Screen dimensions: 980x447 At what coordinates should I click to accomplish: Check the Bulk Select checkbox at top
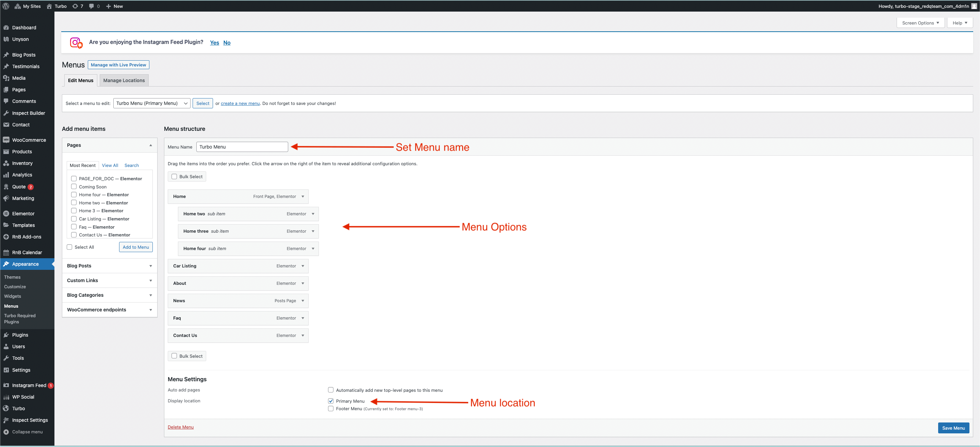click(x=175, y=176)
